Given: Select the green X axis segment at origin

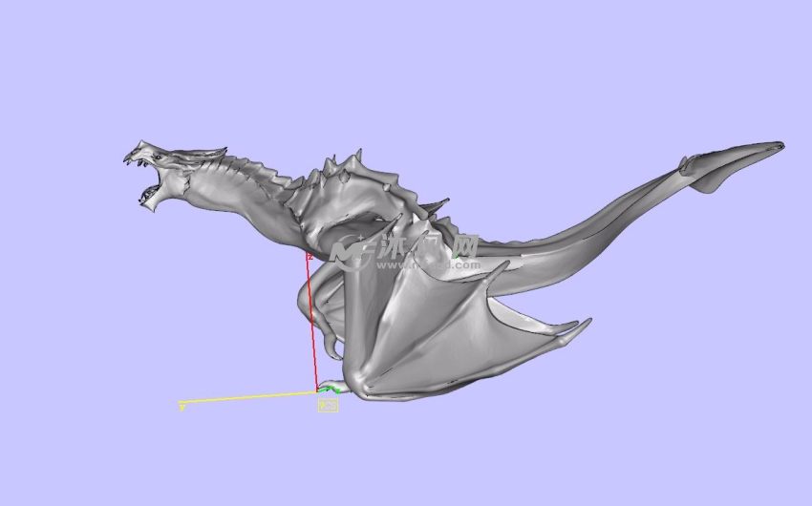Looking at the screenshot, I should pos(331,387).
